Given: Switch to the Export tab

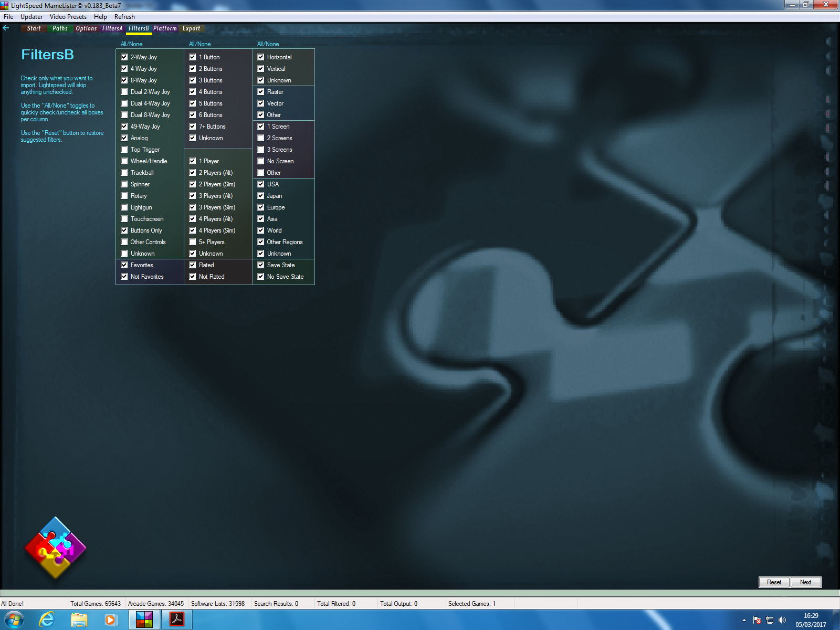Looking at the screenshot, I should [191, 28].
